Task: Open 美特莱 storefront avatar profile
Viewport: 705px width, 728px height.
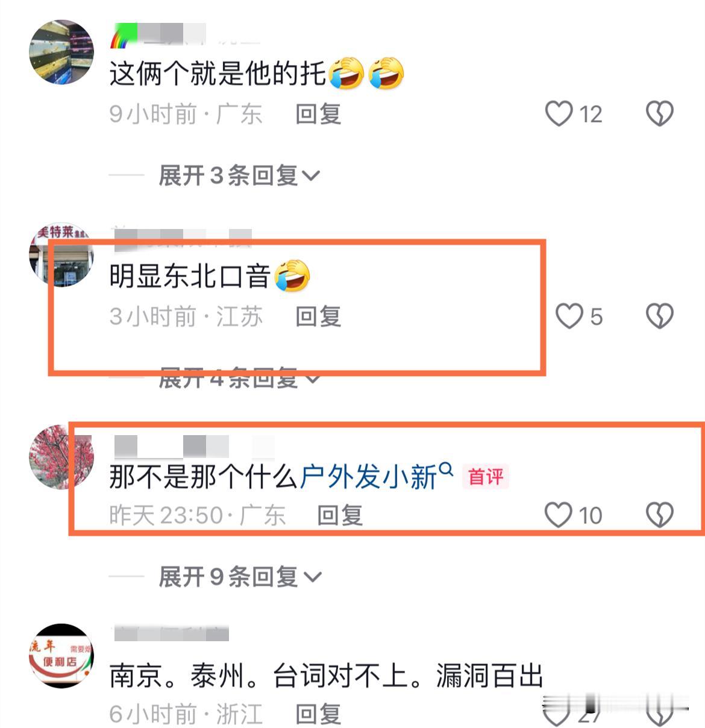Action: [61, 254]
